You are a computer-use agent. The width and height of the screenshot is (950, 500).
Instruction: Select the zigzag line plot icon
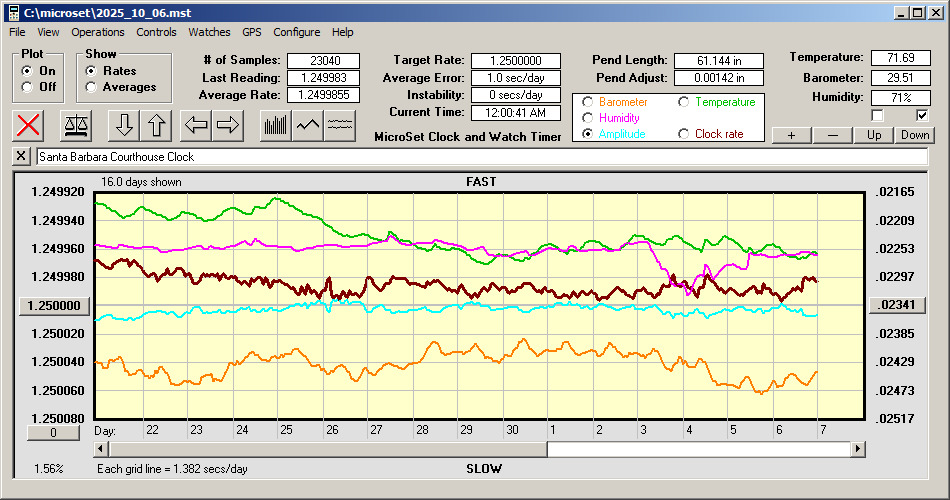click(307, 125)
